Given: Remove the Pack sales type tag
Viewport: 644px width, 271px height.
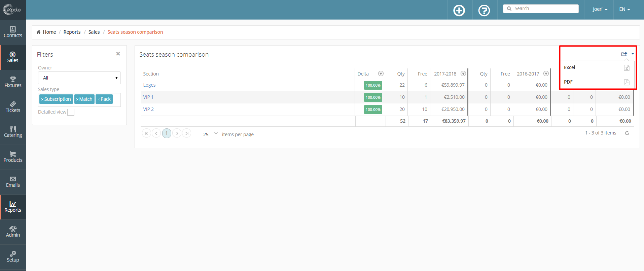Looking at the screenshot, I should pos(99,99).
